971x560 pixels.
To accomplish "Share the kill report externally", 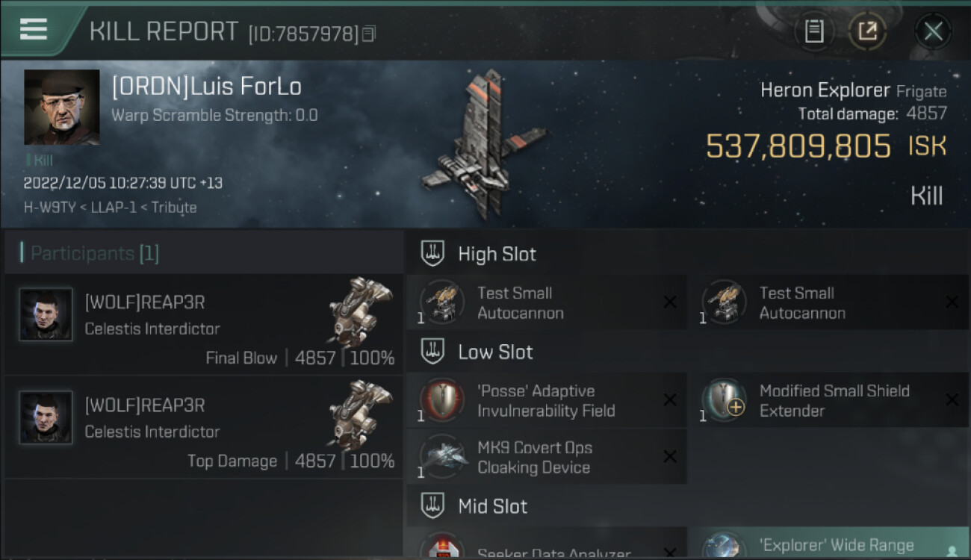I will 867,31.
